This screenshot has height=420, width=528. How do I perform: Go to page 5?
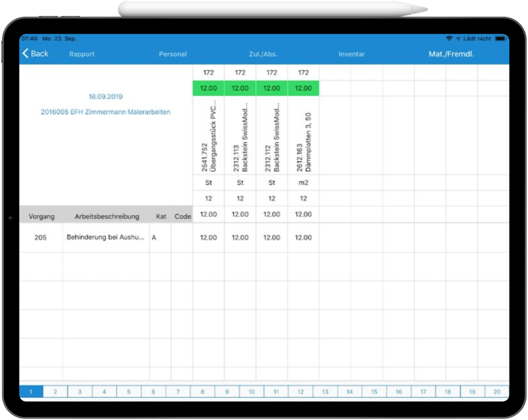pos(129,392)
